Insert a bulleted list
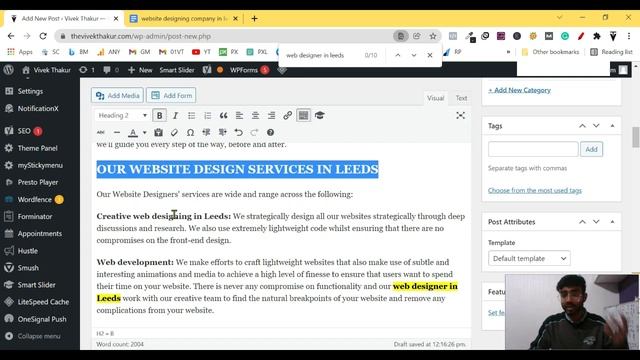This screenshot has width=640, height=360. point(191,116)
